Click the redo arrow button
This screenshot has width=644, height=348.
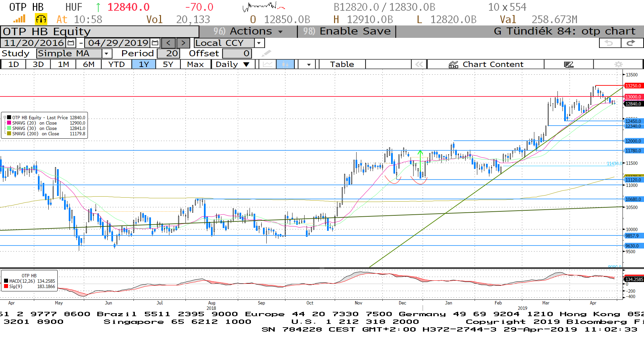[x=632, y=43]
